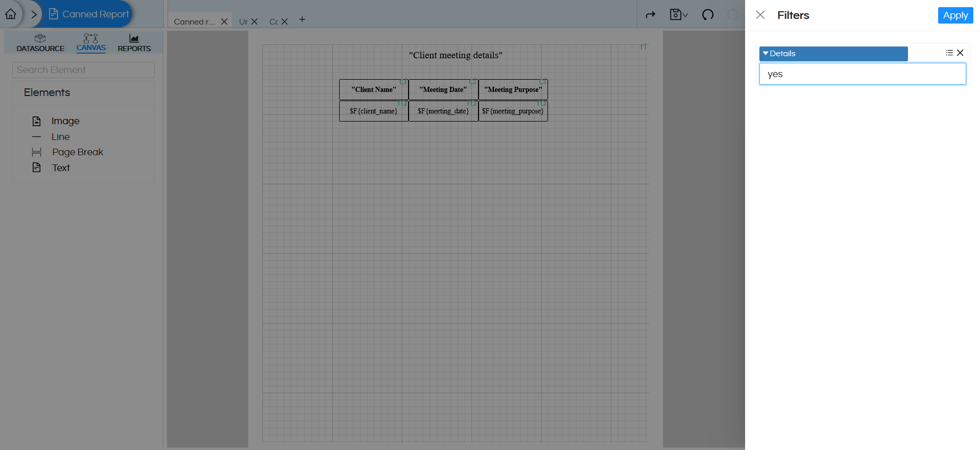Select the Text element
Screen dimensions: 980x450
(61, 168)
